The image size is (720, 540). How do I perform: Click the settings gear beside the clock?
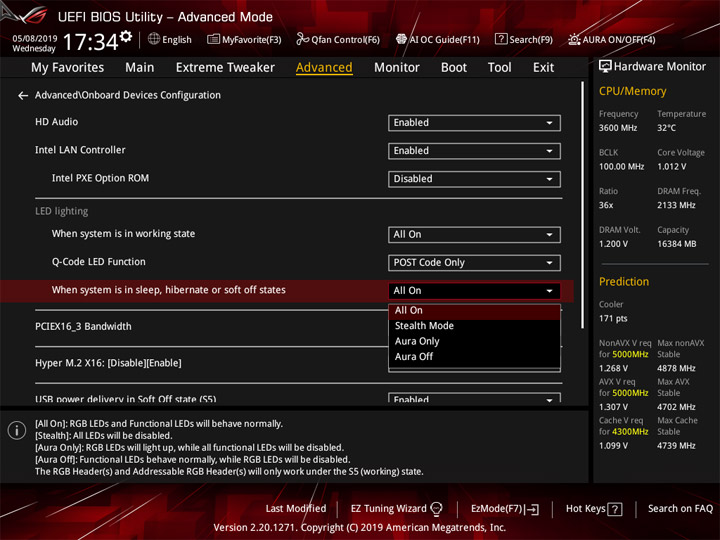pyautogui.click(x=126, y=36)
